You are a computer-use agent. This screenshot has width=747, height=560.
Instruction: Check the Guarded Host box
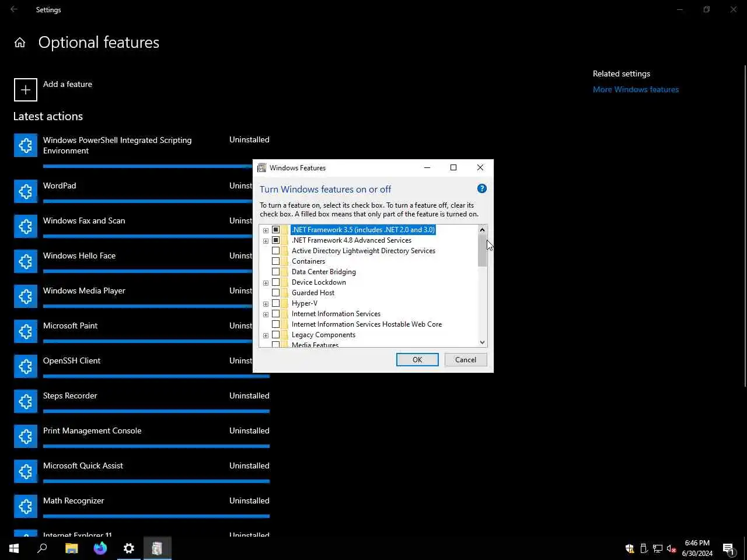point(276,293)
